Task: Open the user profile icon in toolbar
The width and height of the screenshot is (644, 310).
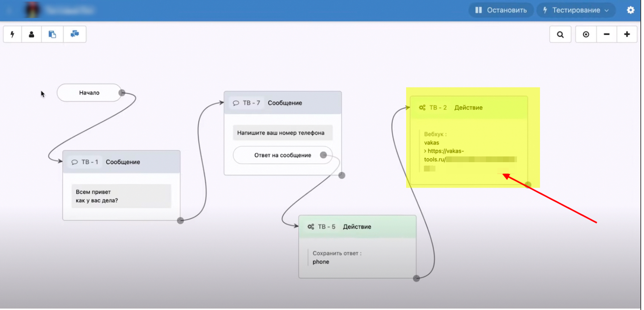Action: [31, 34]
